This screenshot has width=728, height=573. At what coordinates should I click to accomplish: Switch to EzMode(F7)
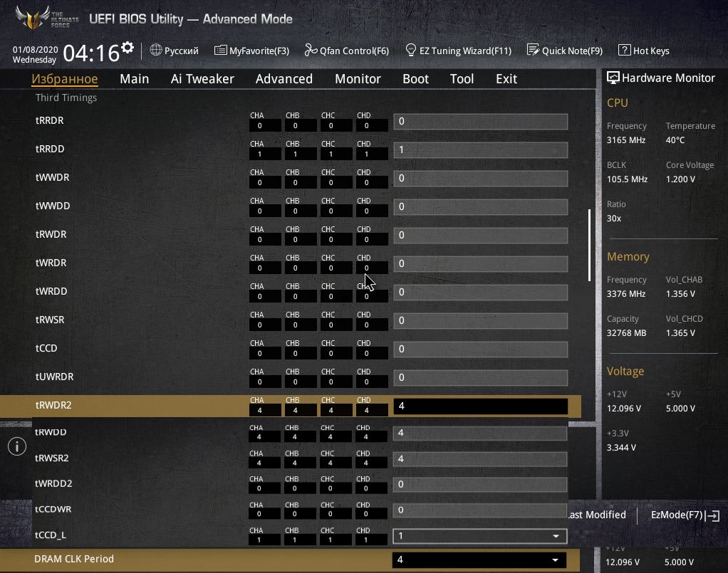(677, 515)
